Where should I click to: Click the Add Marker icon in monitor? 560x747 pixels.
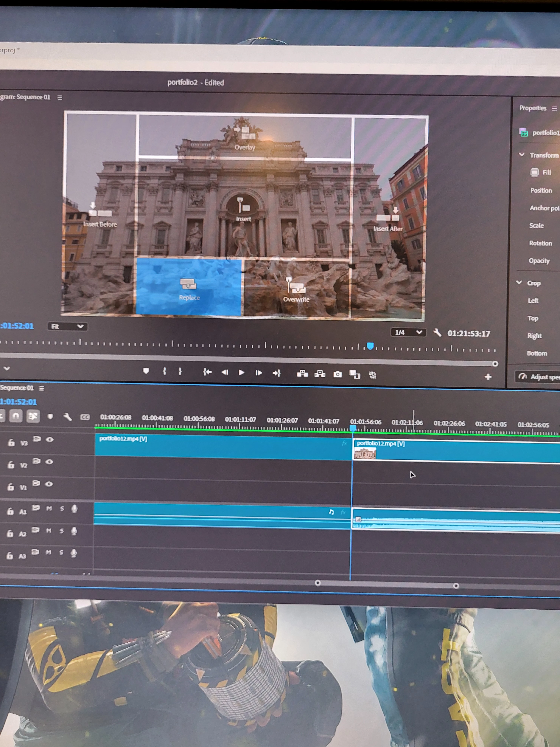point(146,371)
